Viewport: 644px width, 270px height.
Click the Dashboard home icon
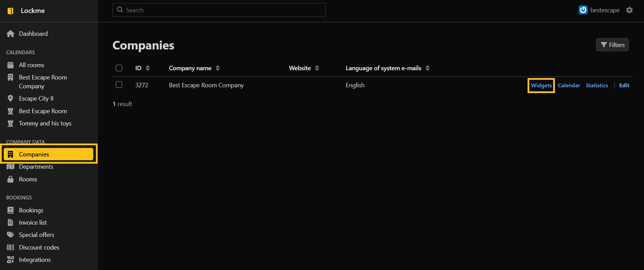[11, 34]
